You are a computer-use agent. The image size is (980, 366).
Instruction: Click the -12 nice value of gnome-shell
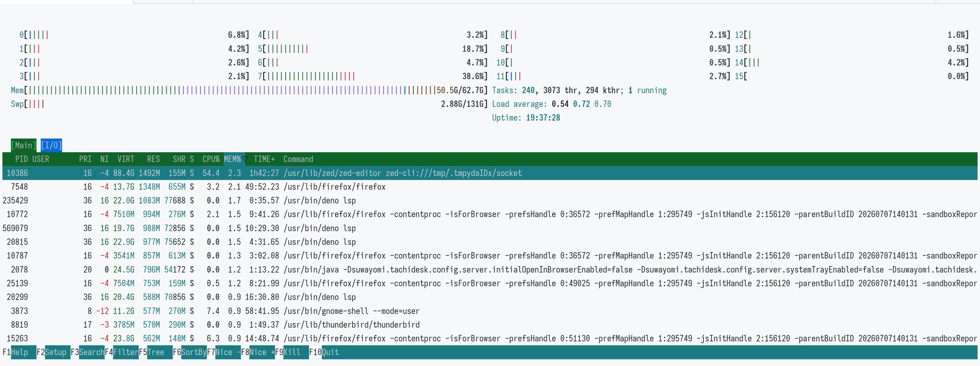pos(102,311)
